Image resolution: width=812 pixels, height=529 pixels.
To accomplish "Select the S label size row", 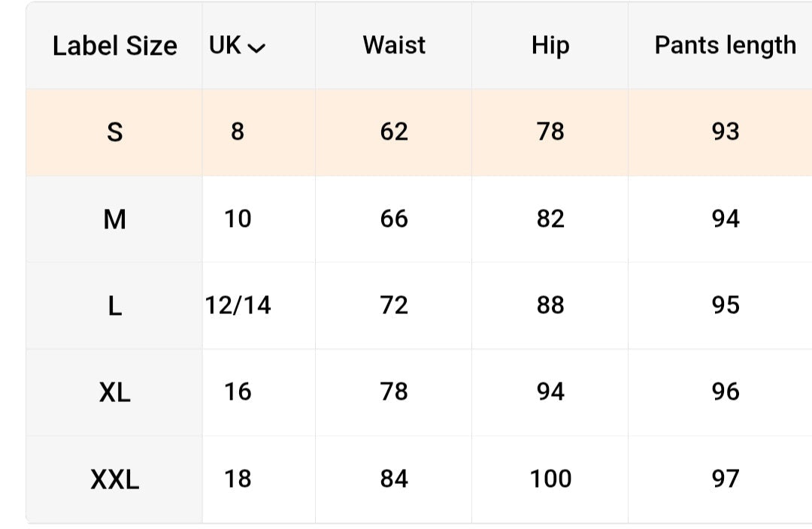I will click(419, 132).
